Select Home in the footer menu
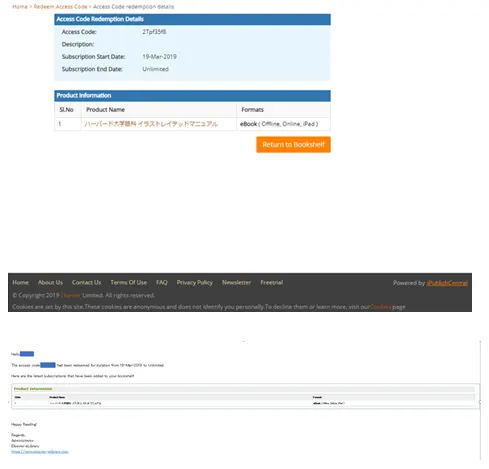This screenshot has width=489, height=469. [x=21, y=282]
